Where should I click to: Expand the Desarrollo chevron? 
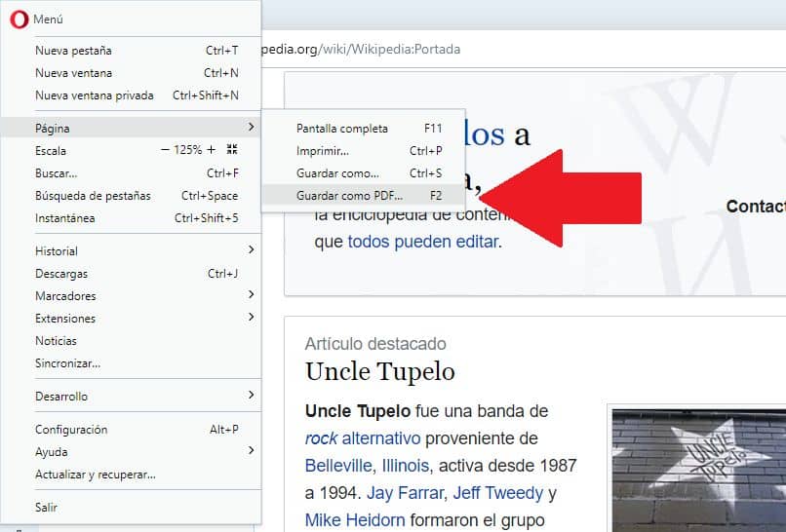[252, 396]
